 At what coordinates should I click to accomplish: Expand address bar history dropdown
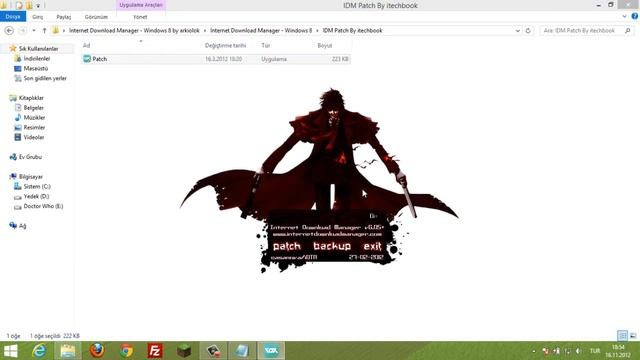[x=518, y=31]
